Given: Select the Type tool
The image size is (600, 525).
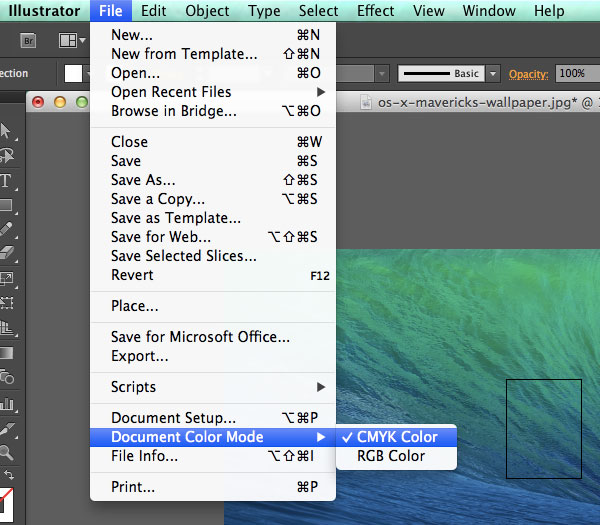Looking at the screenshot, I should (6, 181).
